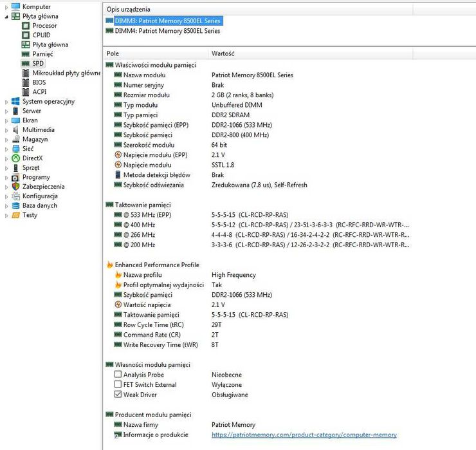Expand the Sieć tree node

6,149
